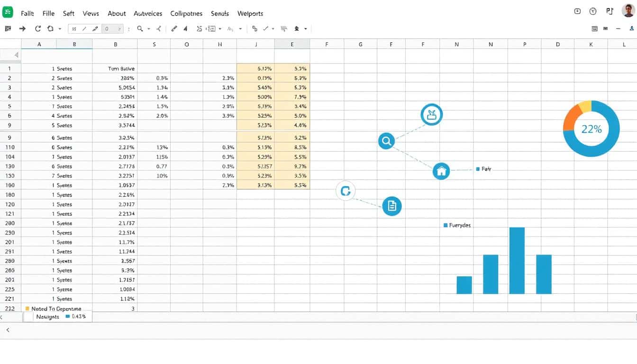Click the document icon circle in diagram

(392, 206)
